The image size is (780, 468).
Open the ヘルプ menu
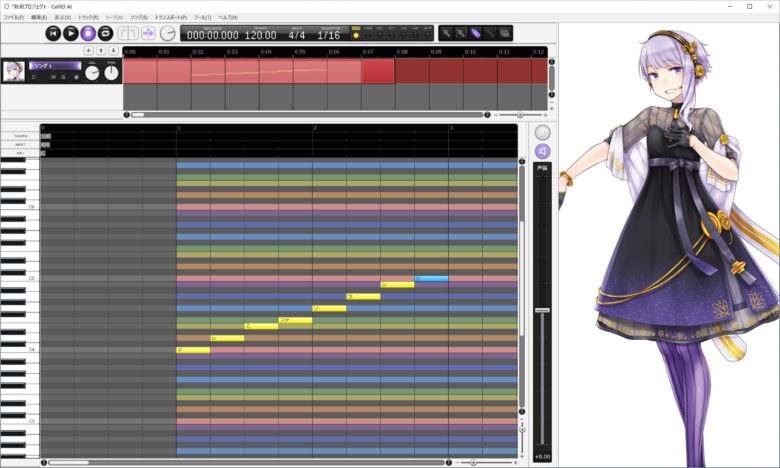point(228,17)
